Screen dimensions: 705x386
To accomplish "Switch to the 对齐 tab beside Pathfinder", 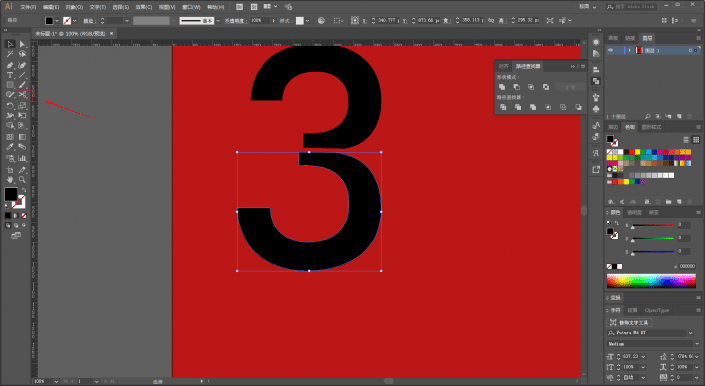I will tap(504, 66).
